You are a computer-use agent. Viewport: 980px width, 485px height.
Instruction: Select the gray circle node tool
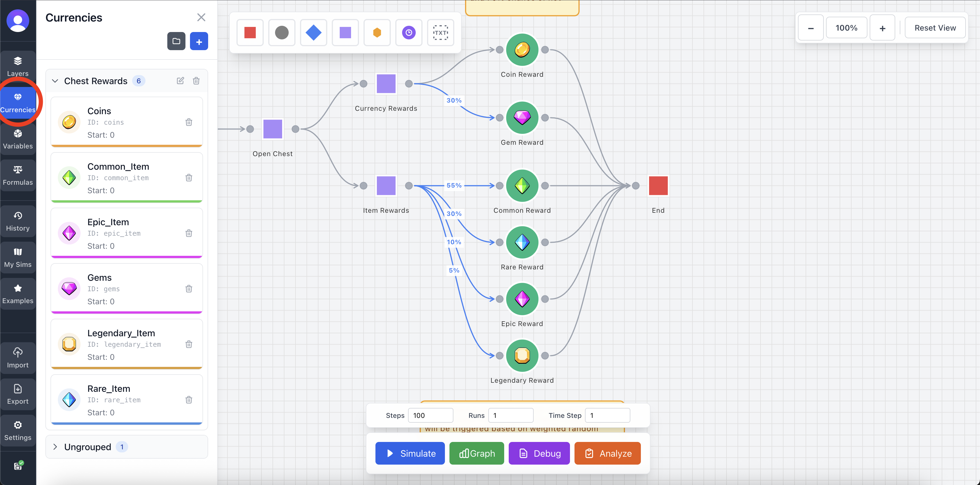[x=282, y=33]
